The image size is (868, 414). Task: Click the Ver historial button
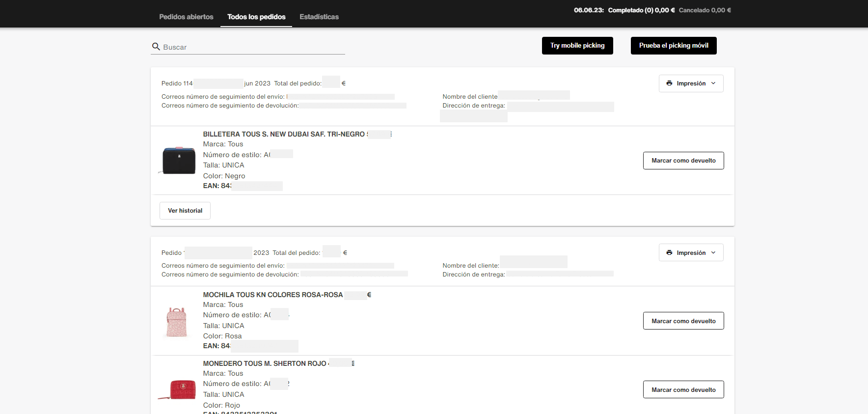(x=185, y=211)
